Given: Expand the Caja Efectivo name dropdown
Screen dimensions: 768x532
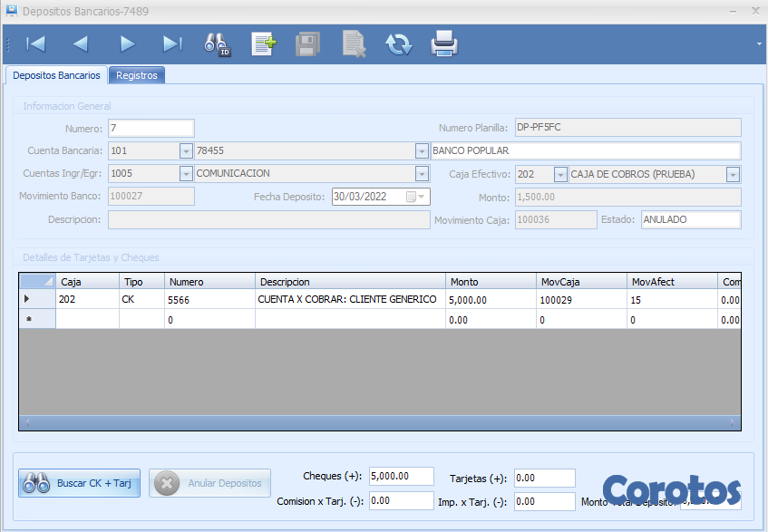Looking at the screenshot, I should click(x=734, y=174).
